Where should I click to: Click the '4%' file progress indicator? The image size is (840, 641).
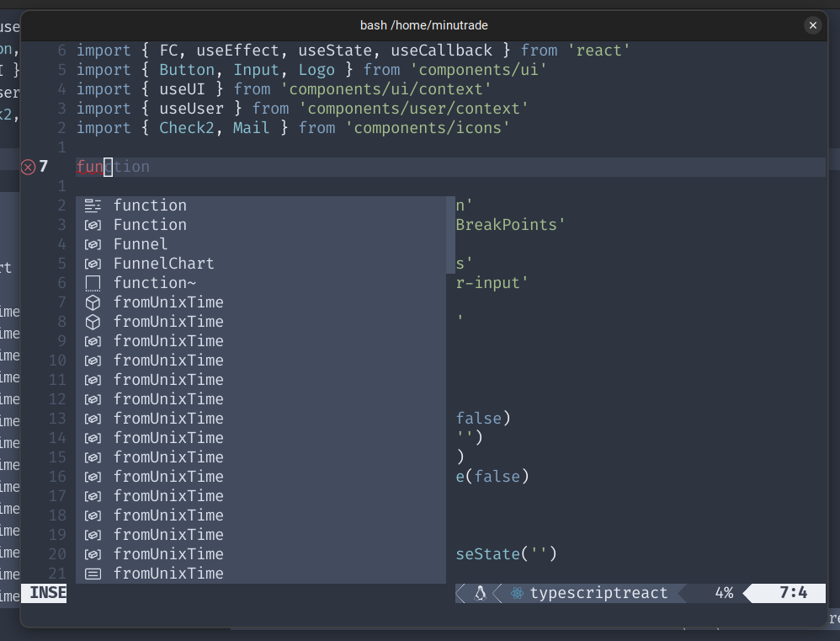point(724,593)
